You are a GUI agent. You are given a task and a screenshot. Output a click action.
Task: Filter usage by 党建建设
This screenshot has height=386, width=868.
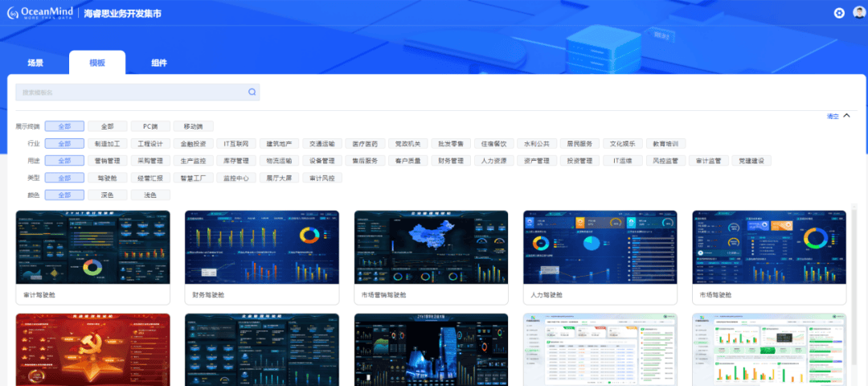(751, 161)
